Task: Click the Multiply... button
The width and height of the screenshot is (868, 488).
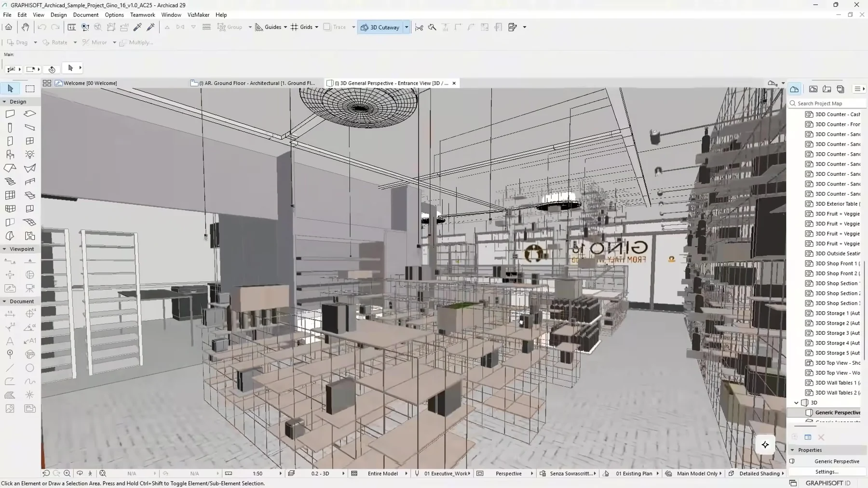Action: pyautogui.click(x=136, y=42)
